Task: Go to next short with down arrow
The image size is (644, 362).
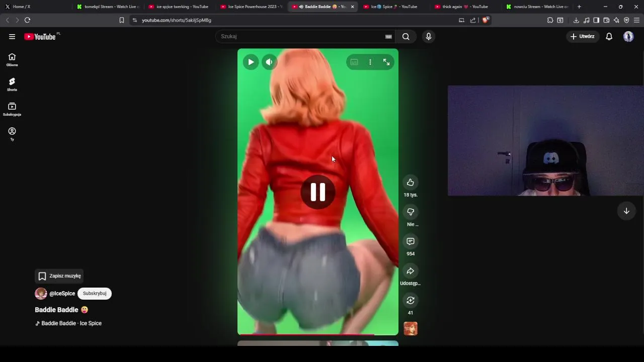Action: (626, 211)
